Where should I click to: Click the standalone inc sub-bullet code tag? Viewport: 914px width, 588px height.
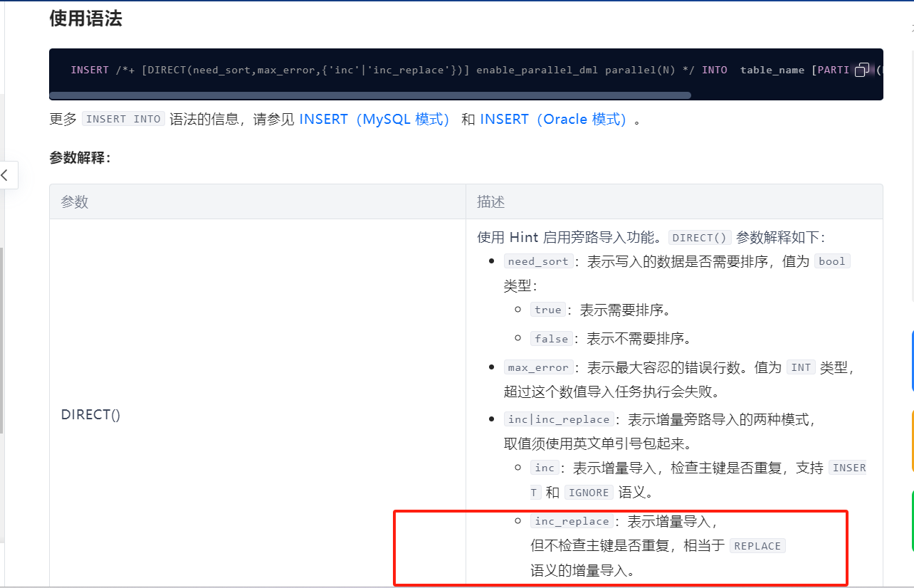[x=545, y=468]
